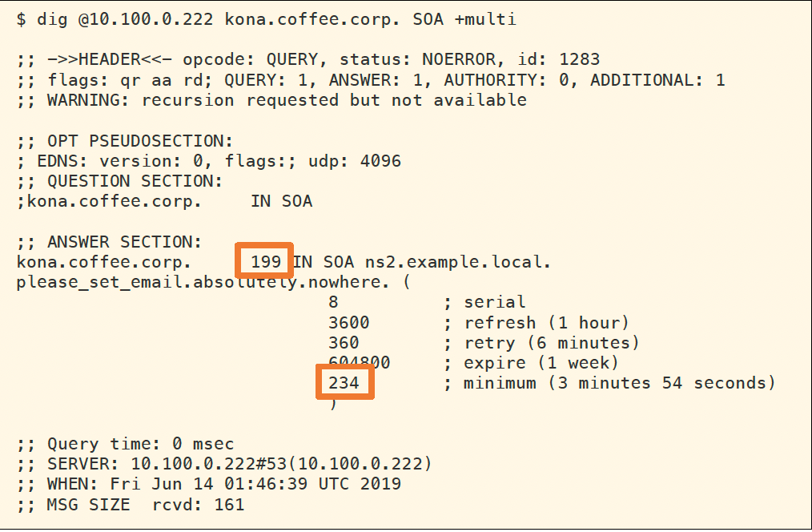Click the Query time: 0 msec line
Screen dimensions: 812x532
click(125, 444)
